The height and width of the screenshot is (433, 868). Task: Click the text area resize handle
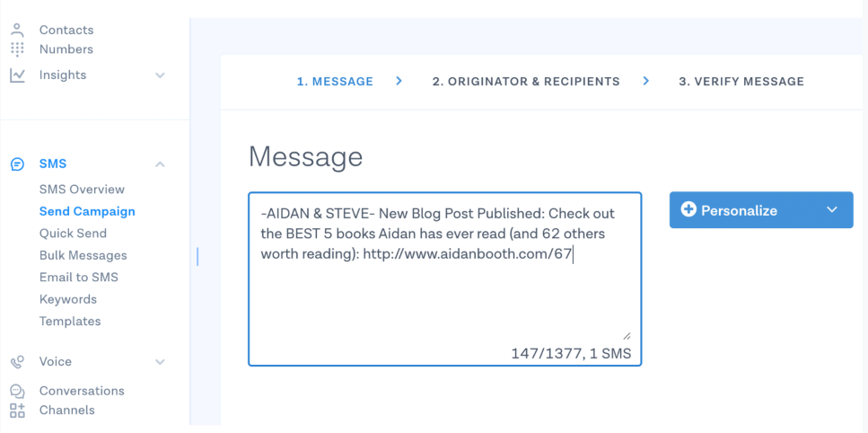[626, 336]
